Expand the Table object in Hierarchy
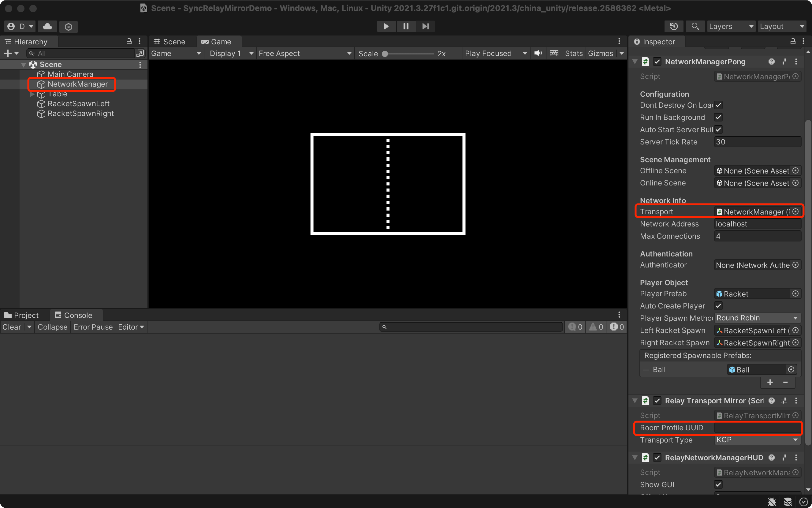The image size is (812, 508). click(x=32, y=94)
